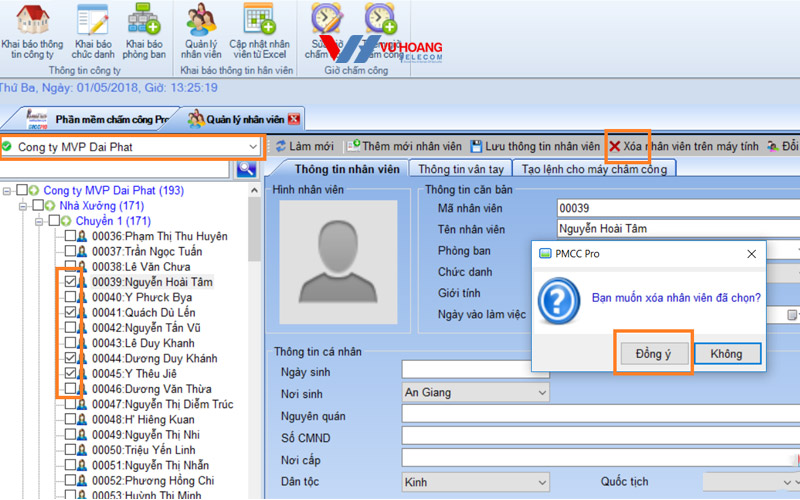Switch to Thông tin vân tay tab
800x500 pixels.
461,169
